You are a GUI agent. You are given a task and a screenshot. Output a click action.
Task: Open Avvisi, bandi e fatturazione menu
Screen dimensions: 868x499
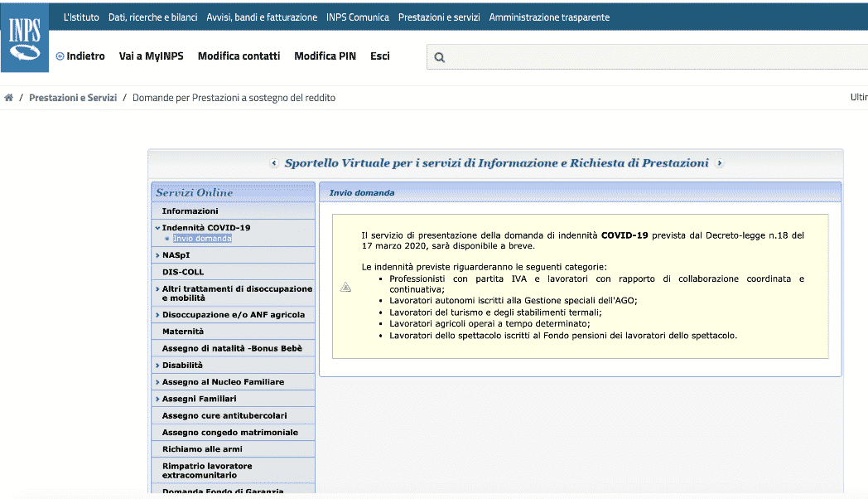pos(262,17)
